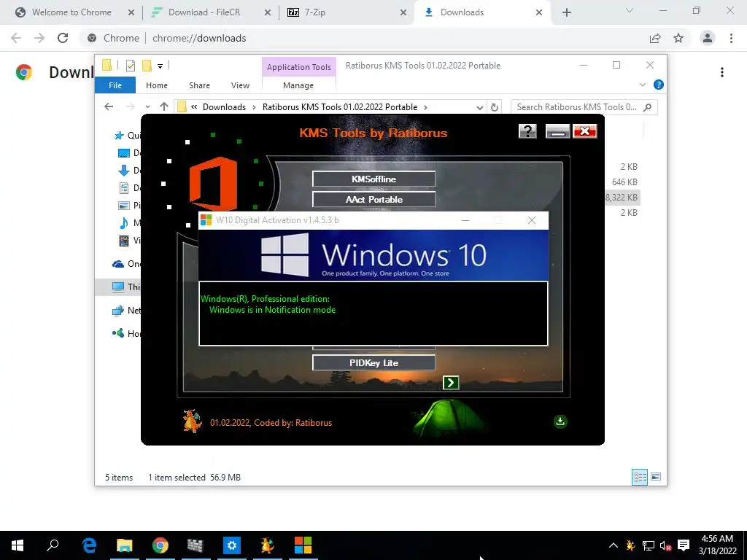Image resolution: width=747 pixels, height=560 pixels.
Task: Open Chrome profile avatar menu
Action: pyautogui.click(x=708, y=38)
